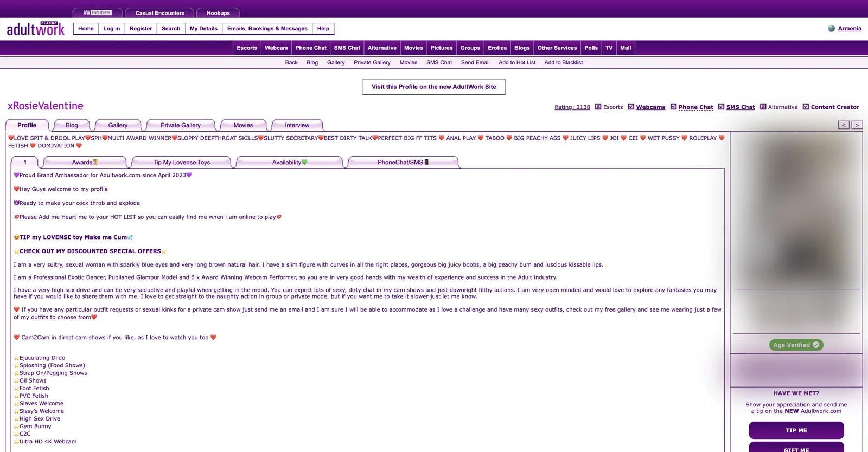Viewport: 868px width, 452px height.
Task: Select Movies in the purple navigation bar
Action: pos(413,48)
